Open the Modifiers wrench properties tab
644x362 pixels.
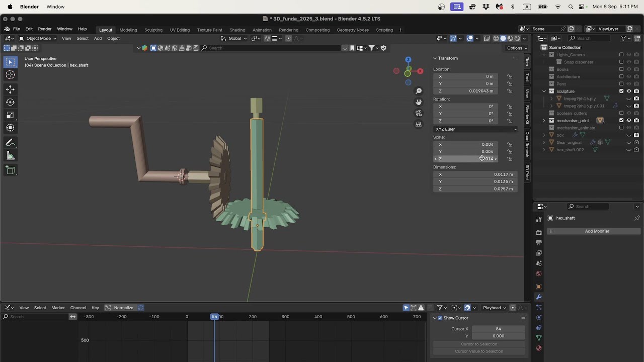click(x=539, y=297)
